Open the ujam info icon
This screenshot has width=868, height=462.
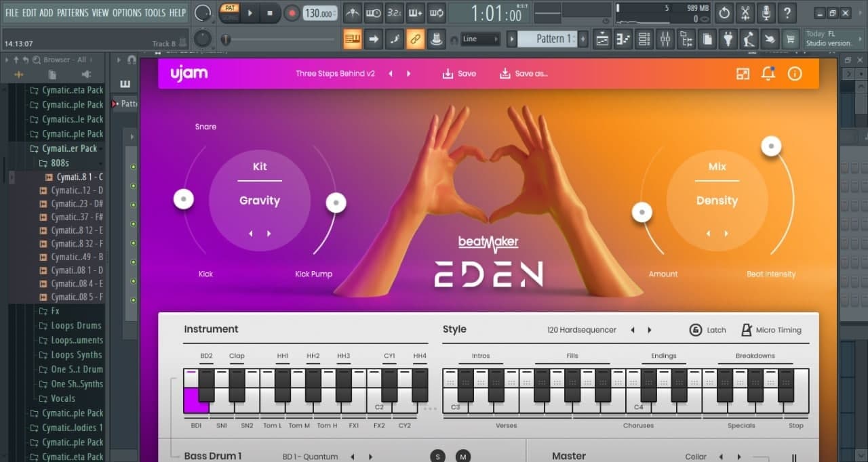coord(795,73)
